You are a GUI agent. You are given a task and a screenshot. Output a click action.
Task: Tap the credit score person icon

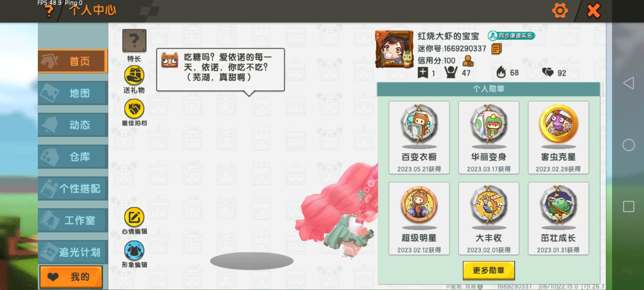coord(468,61)
